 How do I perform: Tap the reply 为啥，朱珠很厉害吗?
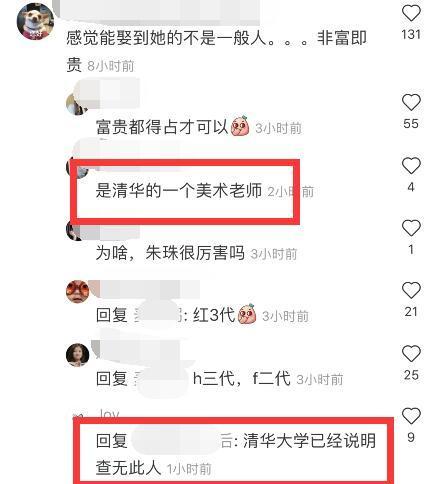point(170,253)
